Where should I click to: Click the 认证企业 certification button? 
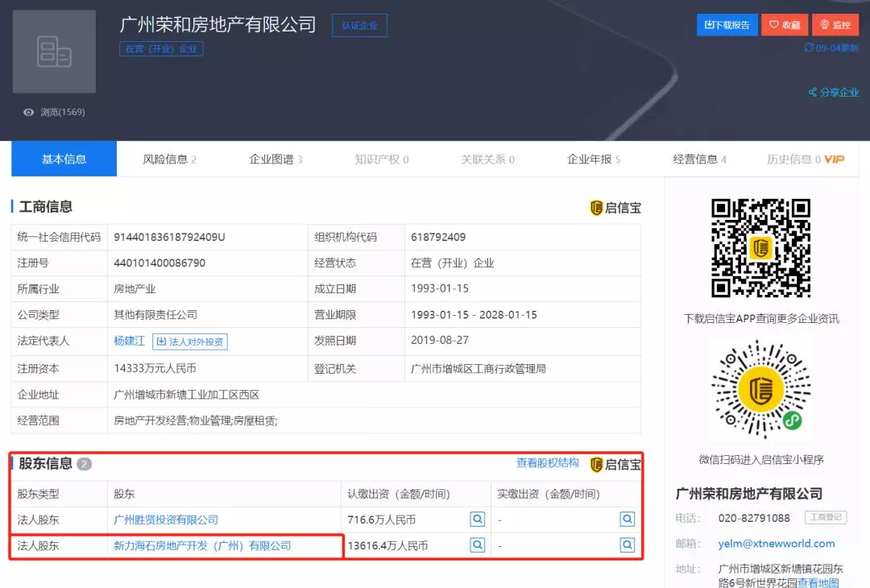click(359, 26)
